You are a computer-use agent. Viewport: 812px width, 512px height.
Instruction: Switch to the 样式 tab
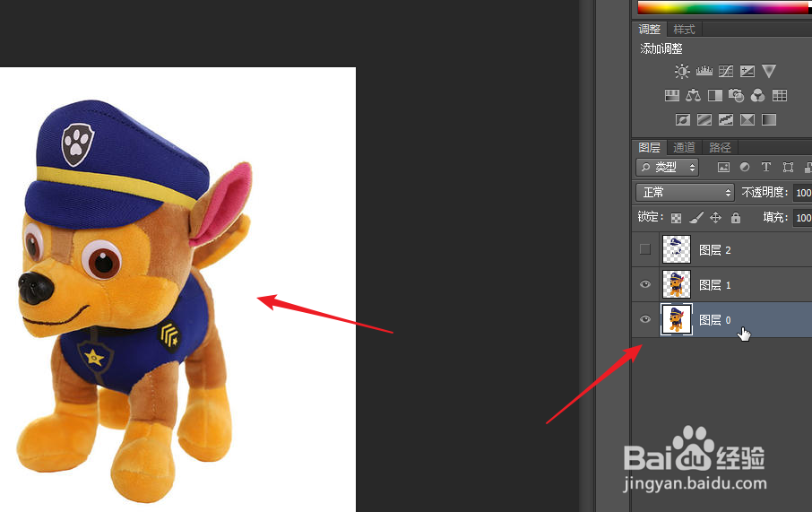684,29
